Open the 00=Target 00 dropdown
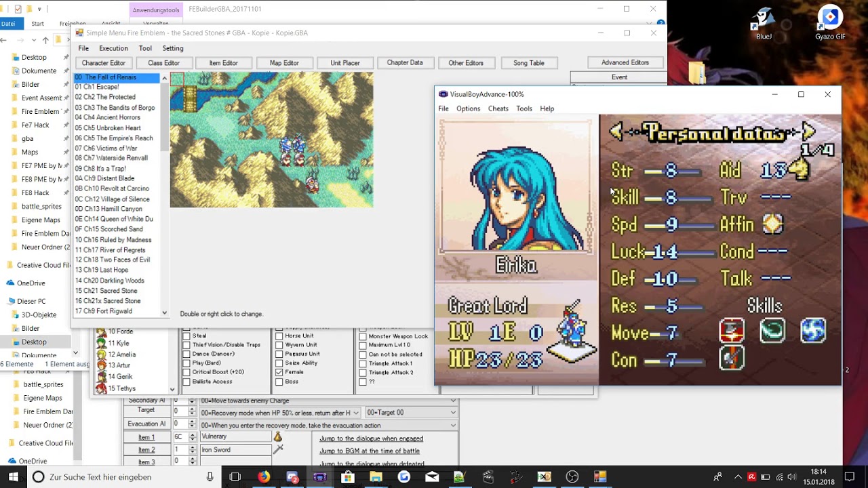This screenshot has height=488, width=868. click(412, 412)
